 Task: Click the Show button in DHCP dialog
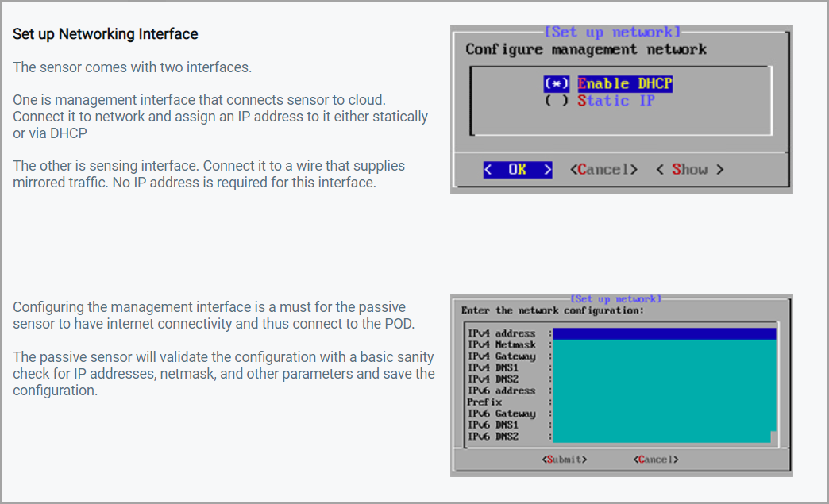point(689,169)
